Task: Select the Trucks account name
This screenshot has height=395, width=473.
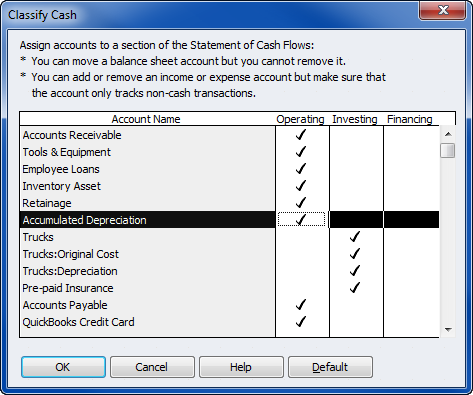Action: 38,237
